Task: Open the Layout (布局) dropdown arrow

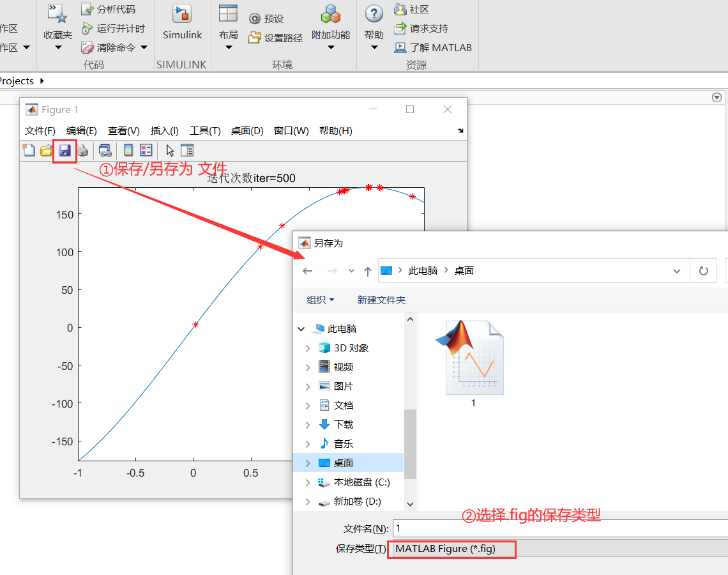Action: (229, 47)
